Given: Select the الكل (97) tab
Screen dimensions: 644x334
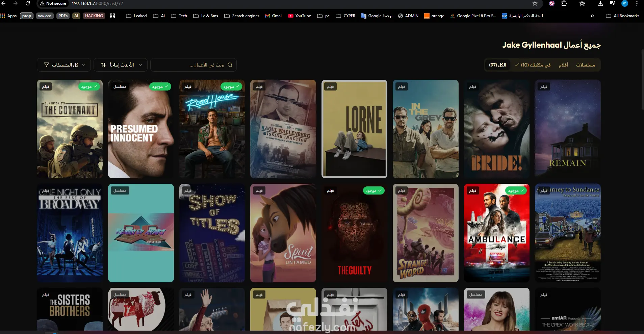Looking at the screenshot, I should (498, 65).
